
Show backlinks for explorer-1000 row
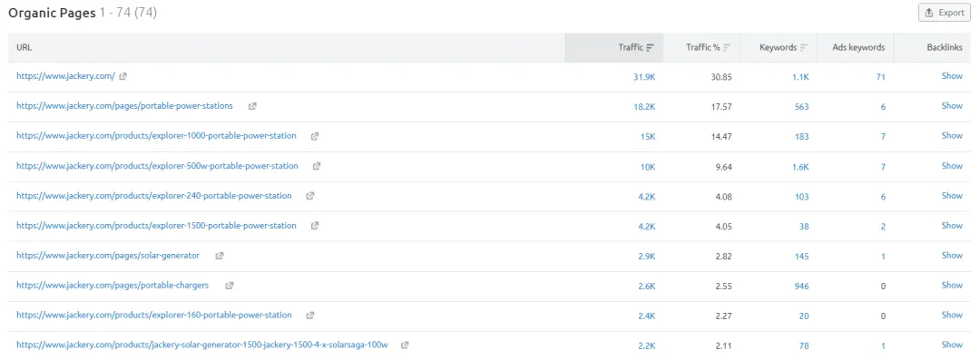click(x=952, y=136)
